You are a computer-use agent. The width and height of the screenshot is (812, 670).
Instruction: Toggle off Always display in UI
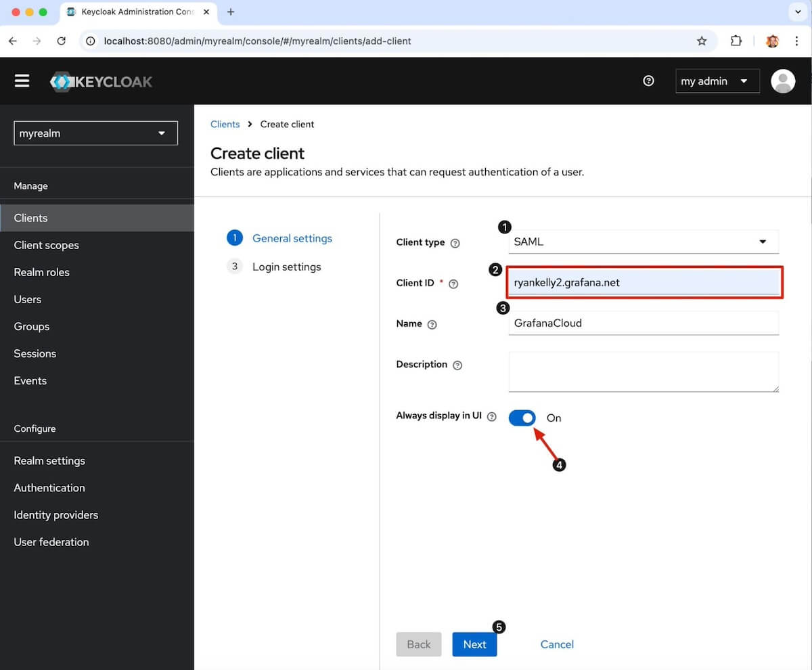tap(522, 418)
